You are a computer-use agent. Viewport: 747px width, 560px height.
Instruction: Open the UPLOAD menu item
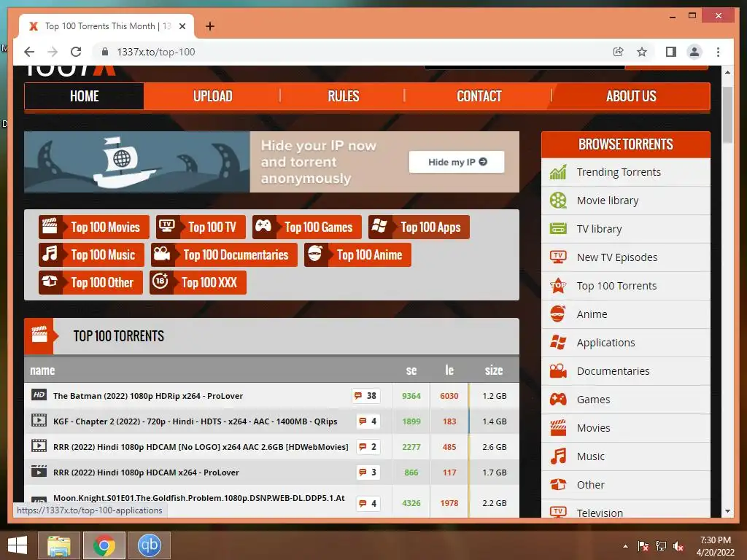(x=212, y=96)
